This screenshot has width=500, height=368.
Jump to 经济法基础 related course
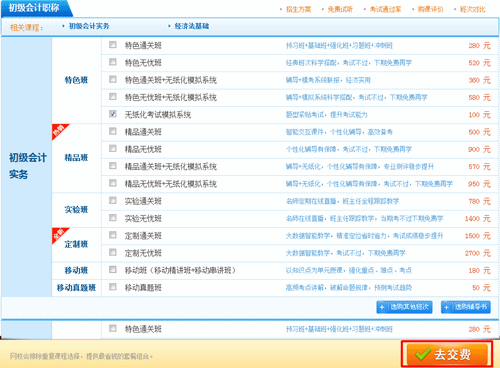click(192, 26)
